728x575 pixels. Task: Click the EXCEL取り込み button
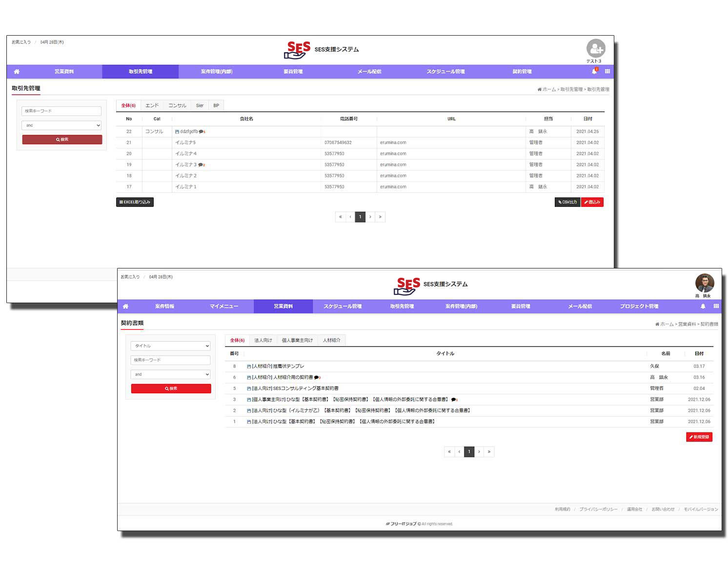[135, 202]
